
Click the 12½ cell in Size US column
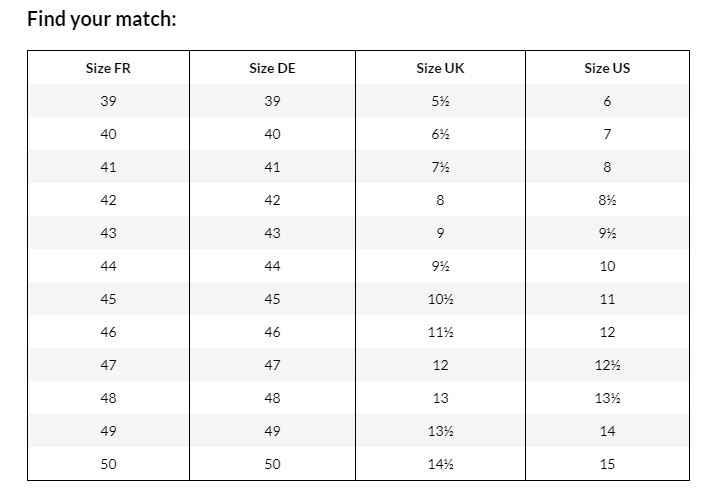(x=607, y=365)
